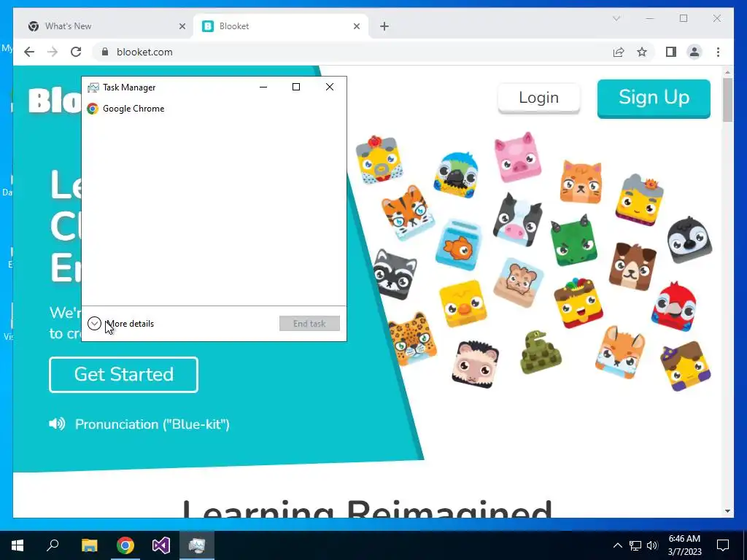Viewport: 747px width, 560px height.
Task: Click the cow Blook
Action: [517, 219]
